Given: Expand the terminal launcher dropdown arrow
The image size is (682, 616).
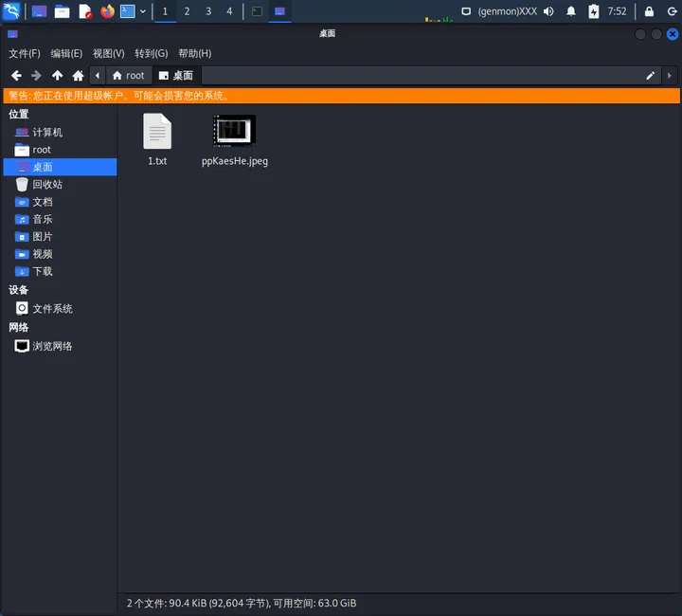Looking at the screenshot, I should (x=143, y=11).
